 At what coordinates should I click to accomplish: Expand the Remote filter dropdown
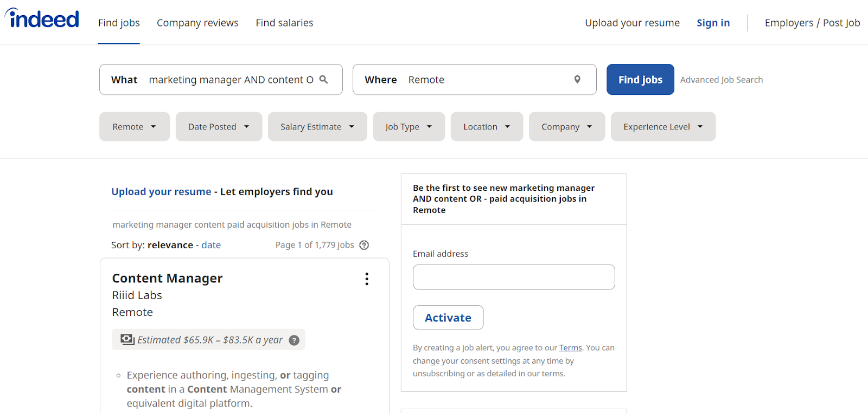135,127
